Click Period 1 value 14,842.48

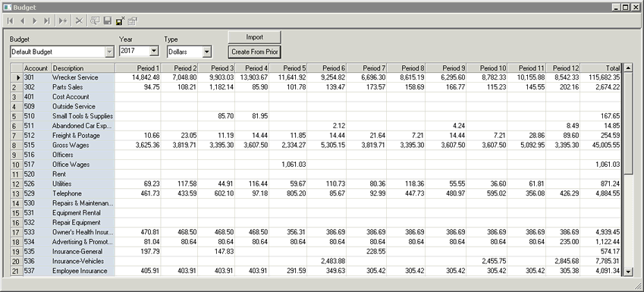click(x=138, y=77)
